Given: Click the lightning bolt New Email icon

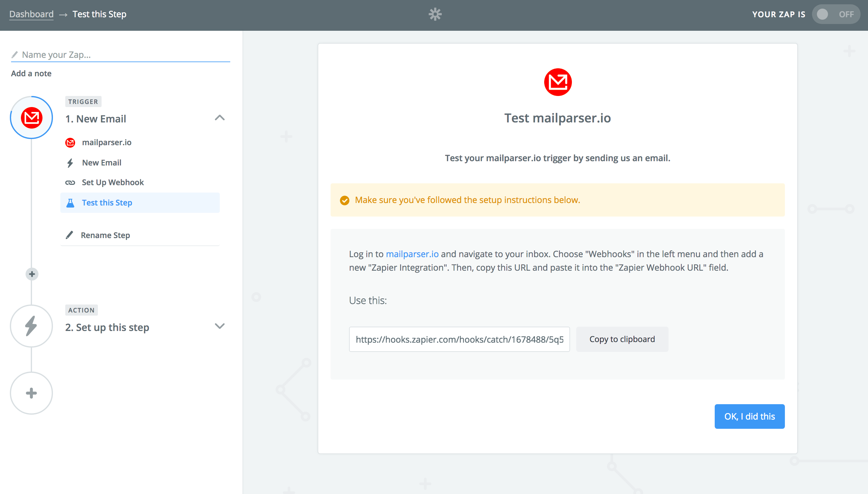Looking at the screenshot, I should pyautogui.click(x=70, y=163).
